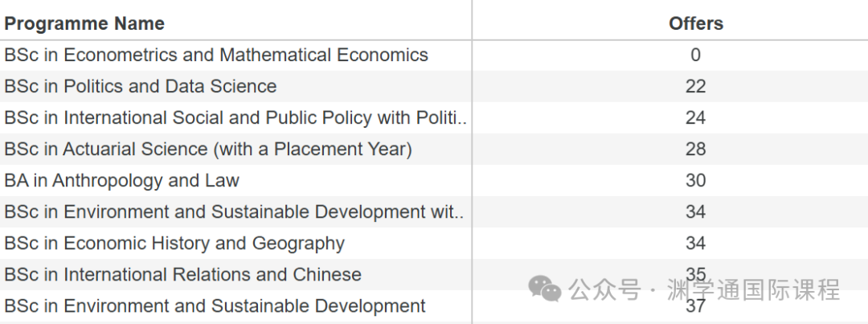Click the offers value 24
The image size is (868, 324).
tap(695, 117)
